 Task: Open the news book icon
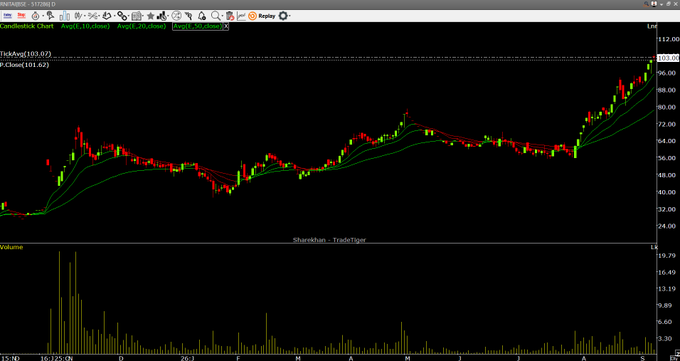(x=137, y=16)
